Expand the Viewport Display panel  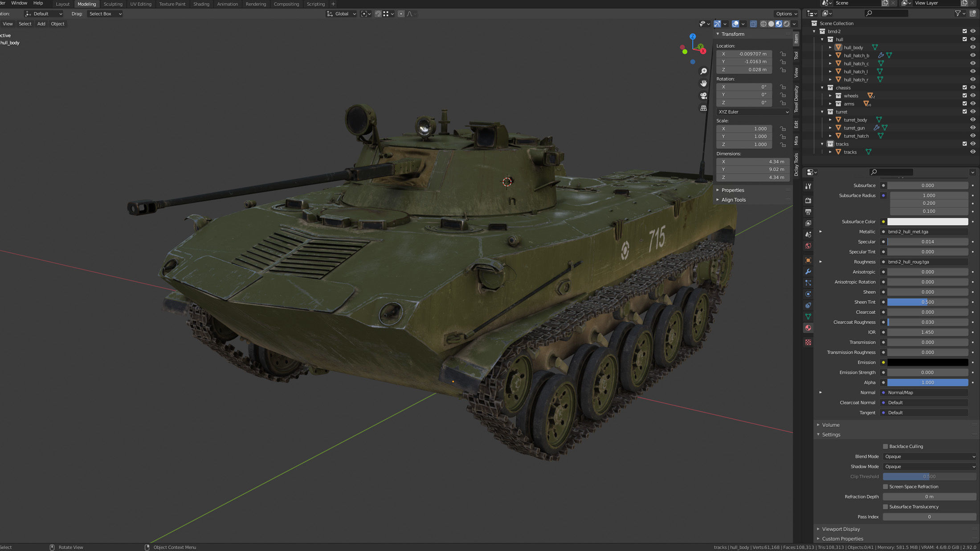tap(841, 529)
